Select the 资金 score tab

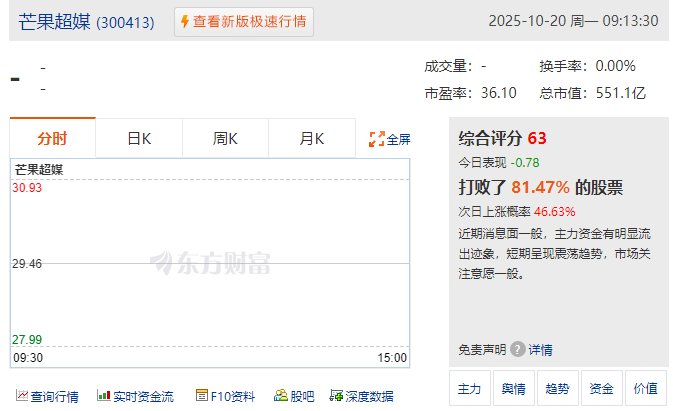pos(602,388)
